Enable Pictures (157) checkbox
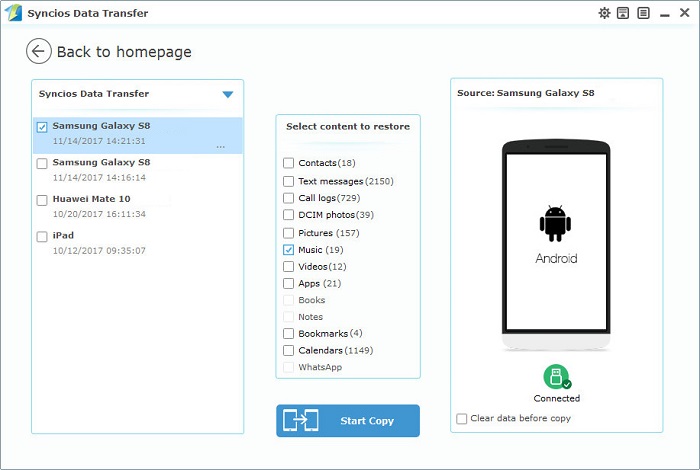Image resolution: width=700 pixels, height=470 pixels. point(288,233)
